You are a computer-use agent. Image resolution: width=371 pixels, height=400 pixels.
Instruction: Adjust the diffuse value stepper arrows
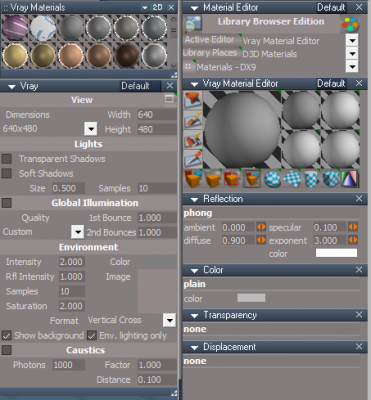click(x=261, y=240)
